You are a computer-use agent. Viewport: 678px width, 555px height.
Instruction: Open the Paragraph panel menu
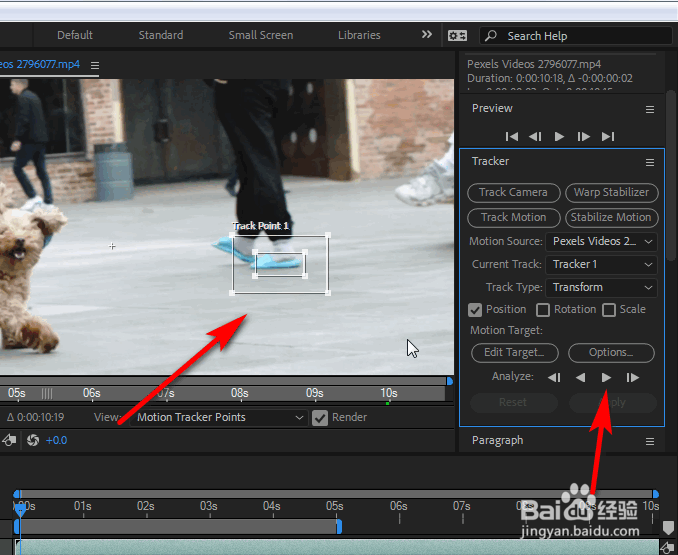point(649,442)
